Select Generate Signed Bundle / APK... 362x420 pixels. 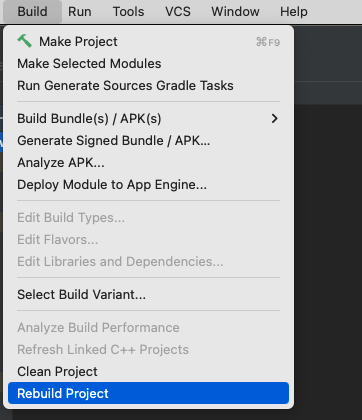point(148,141)
